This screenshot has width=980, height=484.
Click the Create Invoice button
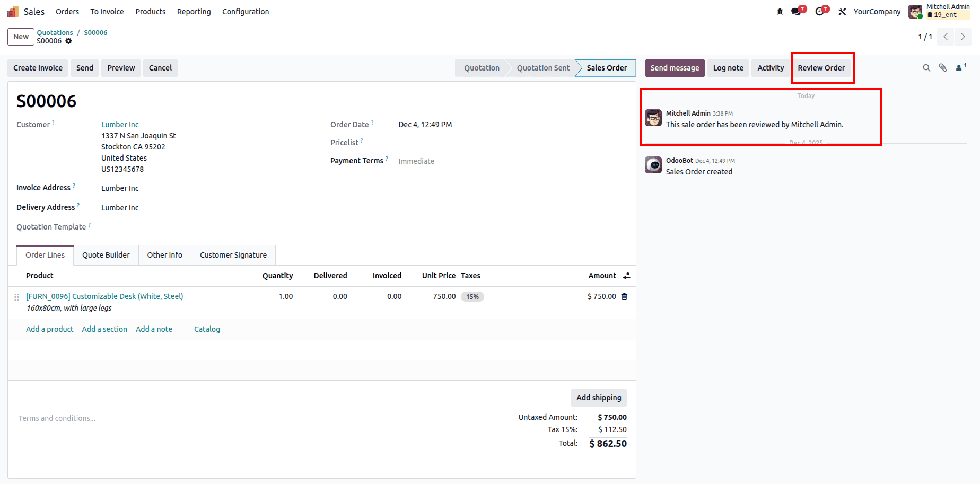(x=38, y=68)
